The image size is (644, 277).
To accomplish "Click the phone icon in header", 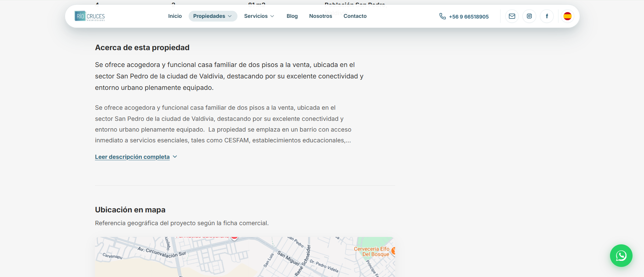I will pyautogui.click(x=443, y=16).
